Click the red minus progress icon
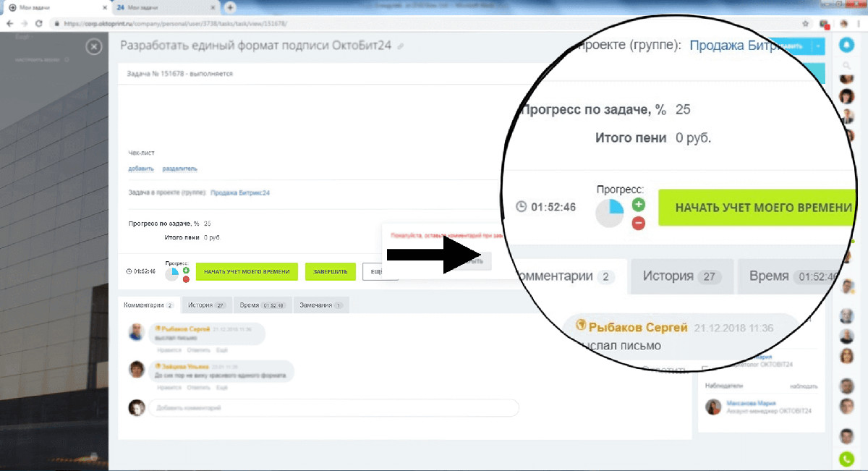This screenshot has height=471, width=868. coord(186,279)
